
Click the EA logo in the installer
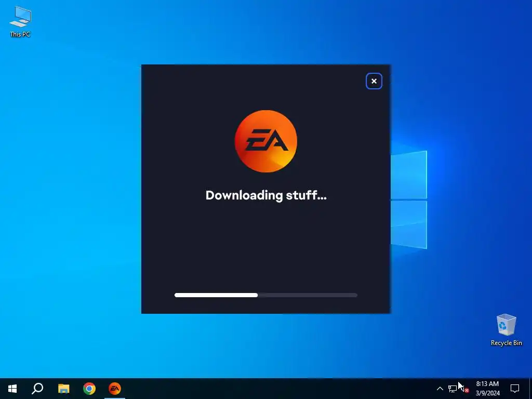pos(266,141)
